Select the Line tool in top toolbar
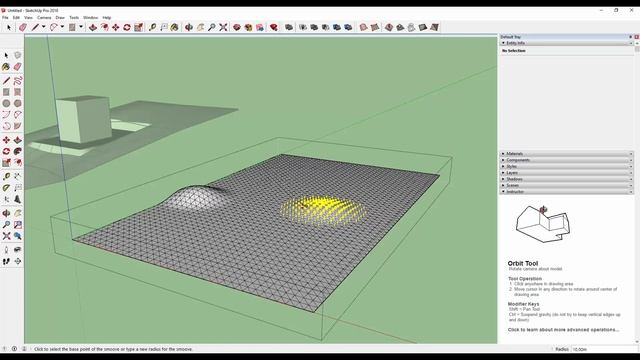The width and height of the screenshot is (640, 360). pyautogui.click(x=35, y=27)
